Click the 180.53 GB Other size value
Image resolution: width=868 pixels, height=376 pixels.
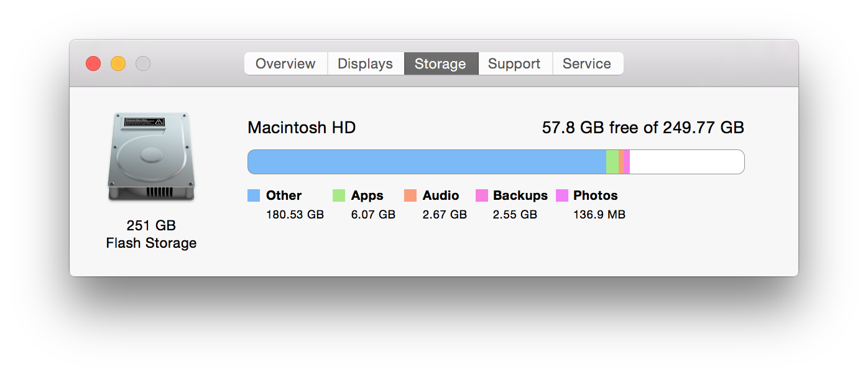point(295,215)
